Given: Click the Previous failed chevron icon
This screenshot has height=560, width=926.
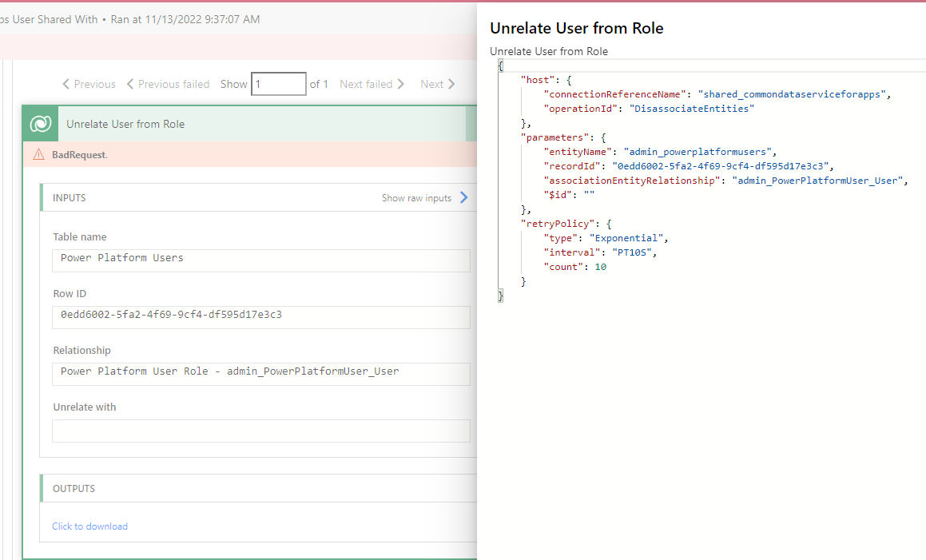Looking at the screenshot, I should [x=129, y=84].
